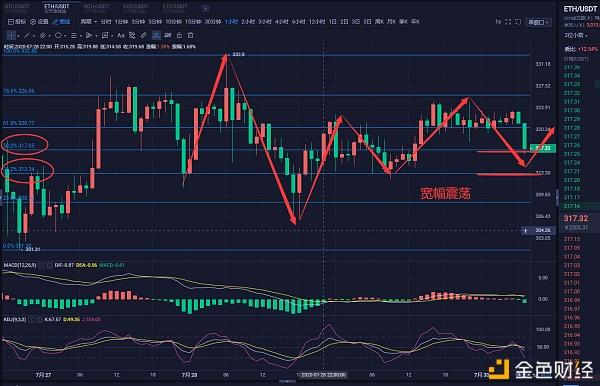The width and height of the screenshot is (600, 386).
Task: Switch to the BTC/USDT chart tab
Action: pyautogui.click(x=17, y=8)
